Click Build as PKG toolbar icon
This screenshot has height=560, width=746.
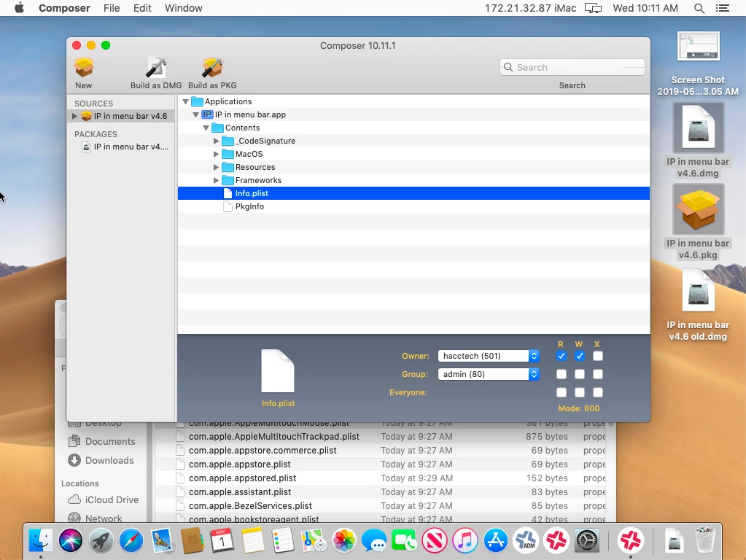pos(212,67)
